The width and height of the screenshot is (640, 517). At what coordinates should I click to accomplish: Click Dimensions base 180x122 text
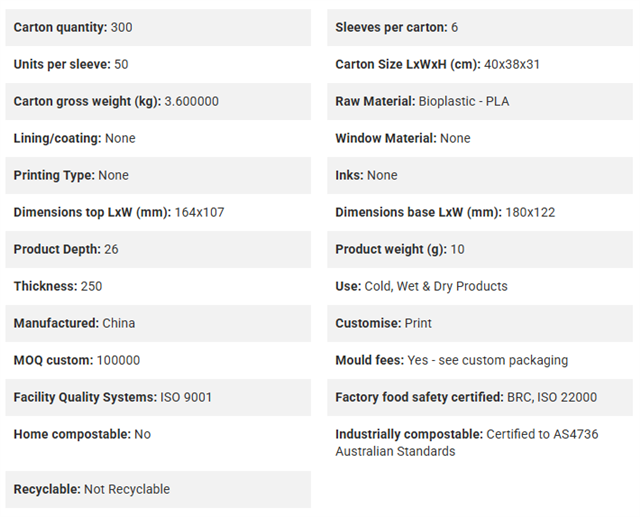[x=445, y=212]
